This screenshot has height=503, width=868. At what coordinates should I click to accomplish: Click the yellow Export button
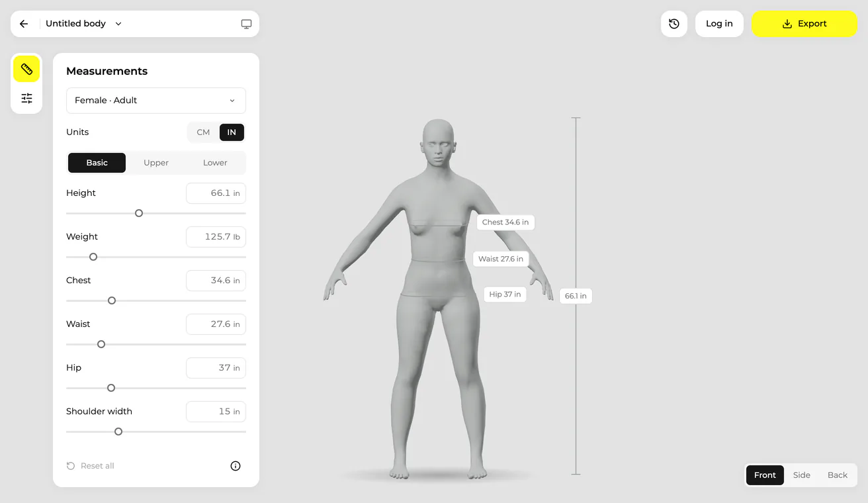(804, 24)
